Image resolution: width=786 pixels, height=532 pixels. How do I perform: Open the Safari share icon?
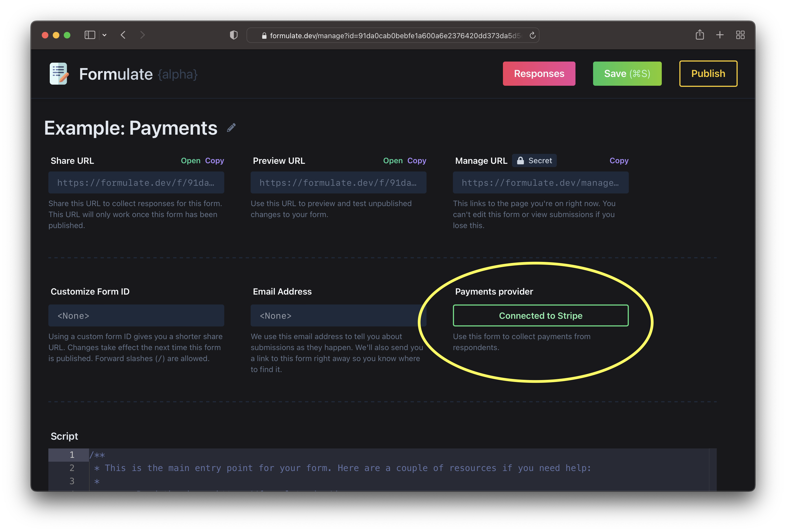(x=699, y=35)
